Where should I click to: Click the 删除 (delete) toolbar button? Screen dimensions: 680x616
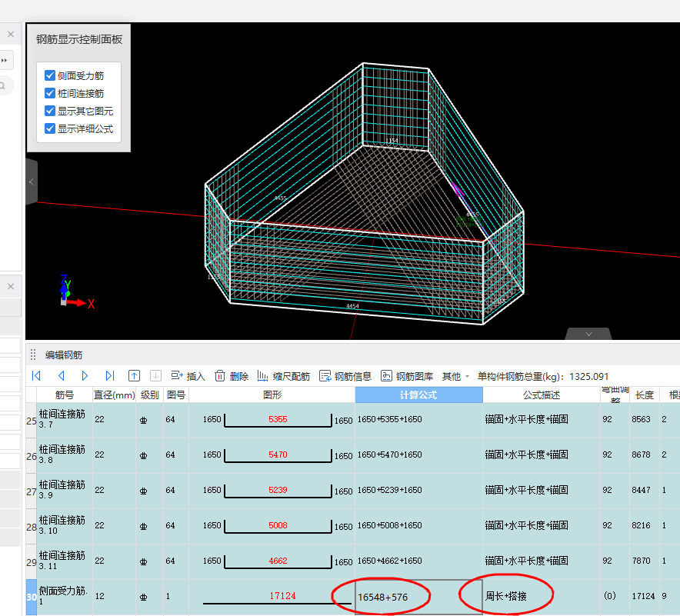pyautogui.click(x=232, y=376)
